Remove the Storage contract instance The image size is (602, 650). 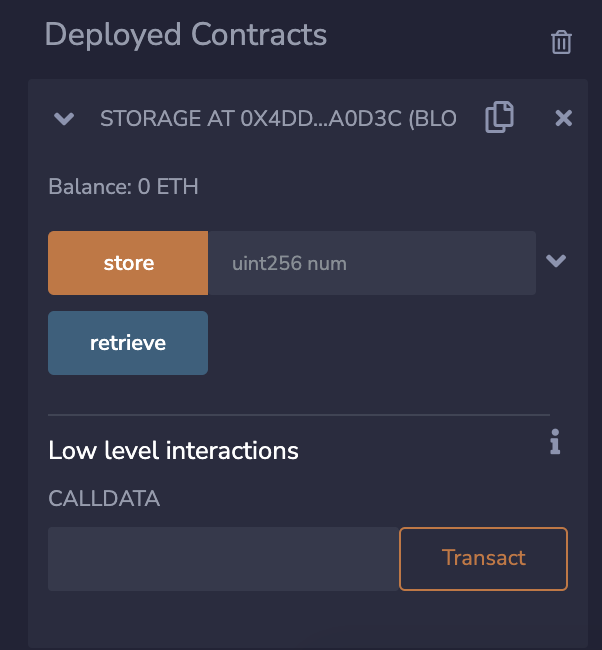click(563, 118)
